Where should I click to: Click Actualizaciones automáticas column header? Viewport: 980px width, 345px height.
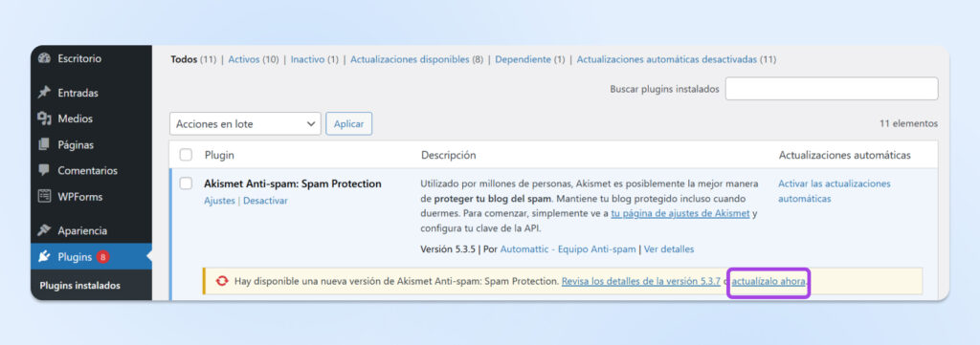(x=844, y=155)
